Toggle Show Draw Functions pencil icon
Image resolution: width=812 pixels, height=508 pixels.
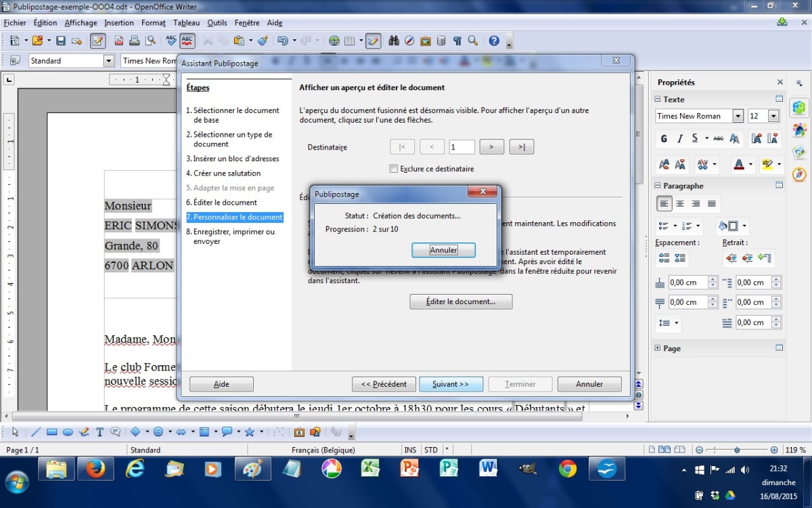point(373,41)
